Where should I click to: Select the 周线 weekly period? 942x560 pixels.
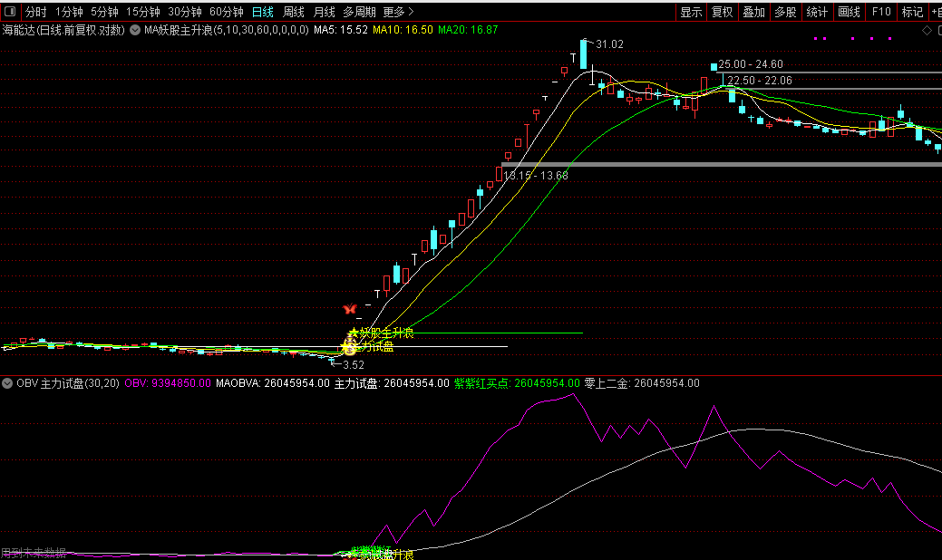coord(294,12)
